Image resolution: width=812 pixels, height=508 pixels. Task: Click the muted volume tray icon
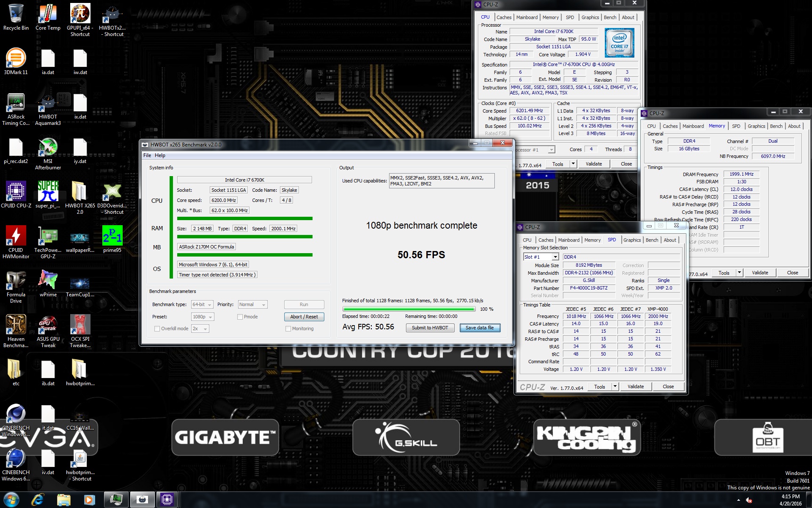[x=749, y=500]
